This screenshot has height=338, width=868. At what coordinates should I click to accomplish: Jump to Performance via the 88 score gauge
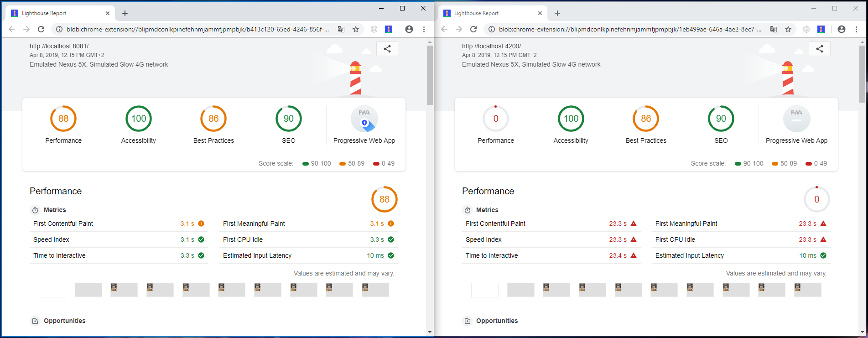click(x=63, y=119)
